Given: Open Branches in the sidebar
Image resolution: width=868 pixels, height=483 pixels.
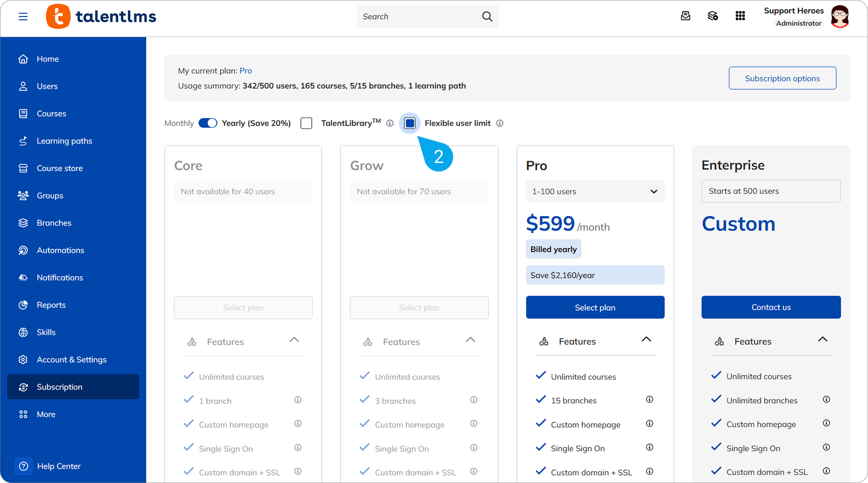Looking at the screenshot, I should pos(73,223).
